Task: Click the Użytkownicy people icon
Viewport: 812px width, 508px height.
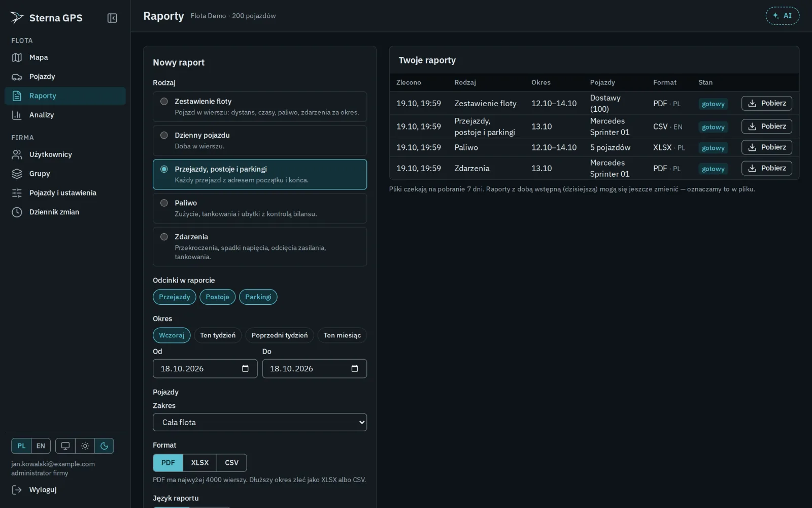Action: 17,154
